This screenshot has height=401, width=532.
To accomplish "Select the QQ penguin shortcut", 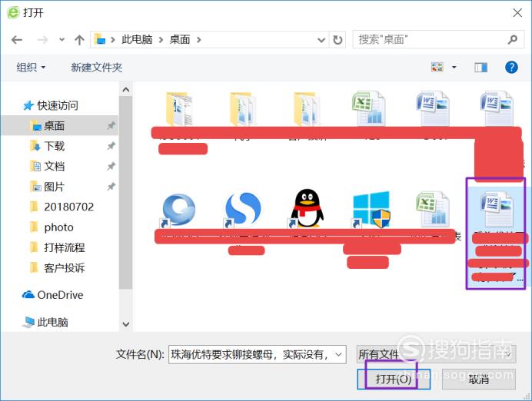I will (x=307, y=209).
